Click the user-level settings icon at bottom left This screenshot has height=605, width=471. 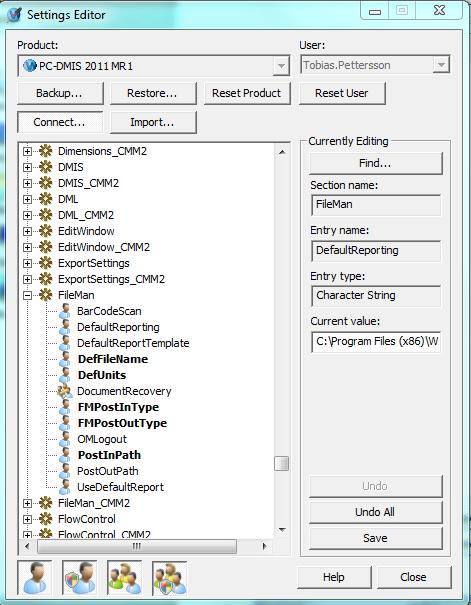(34, 578)
